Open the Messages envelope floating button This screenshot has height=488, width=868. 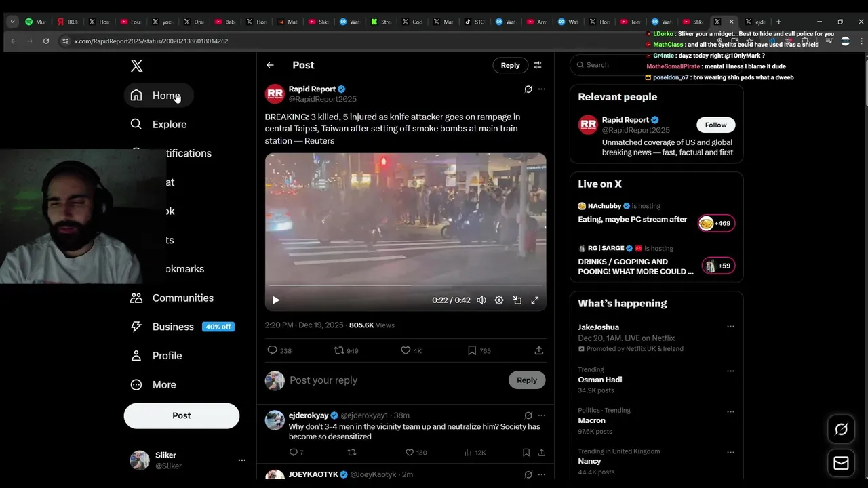click(841, 464)
